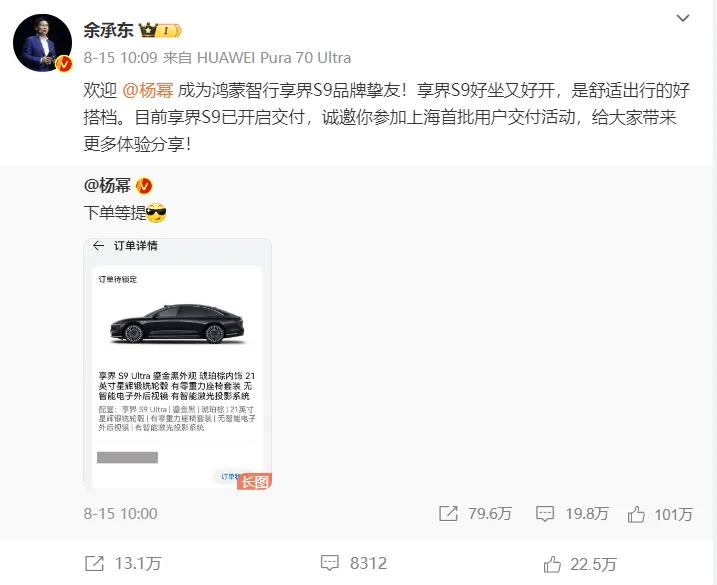
Task: Click the 长图 label on the image
Action: coord(254,481)
